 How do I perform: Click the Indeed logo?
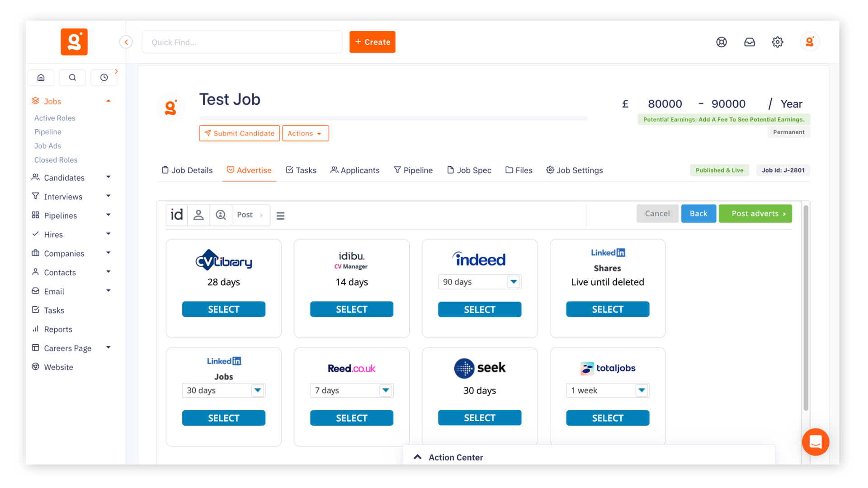coord(479,259)
